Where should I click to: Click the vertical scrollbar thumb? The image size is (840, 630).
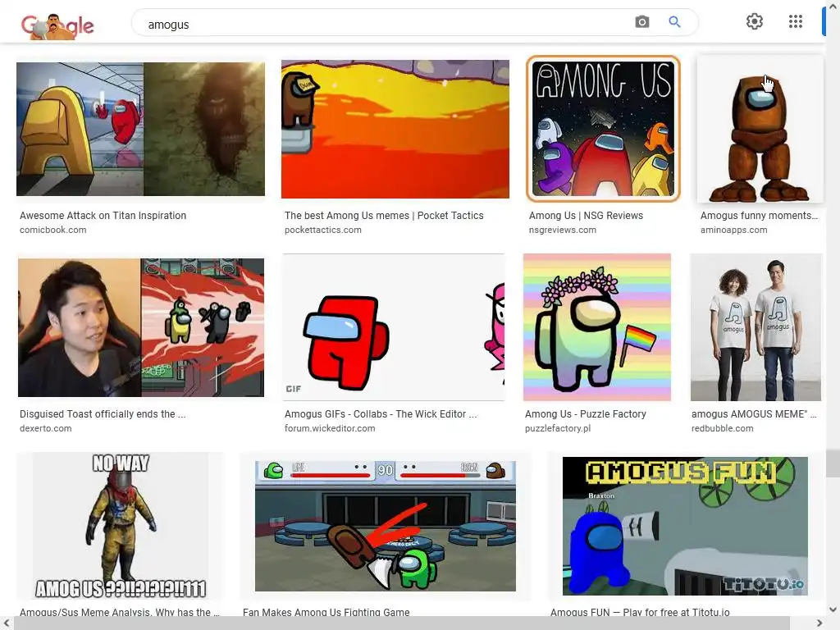tap(833, 463)
